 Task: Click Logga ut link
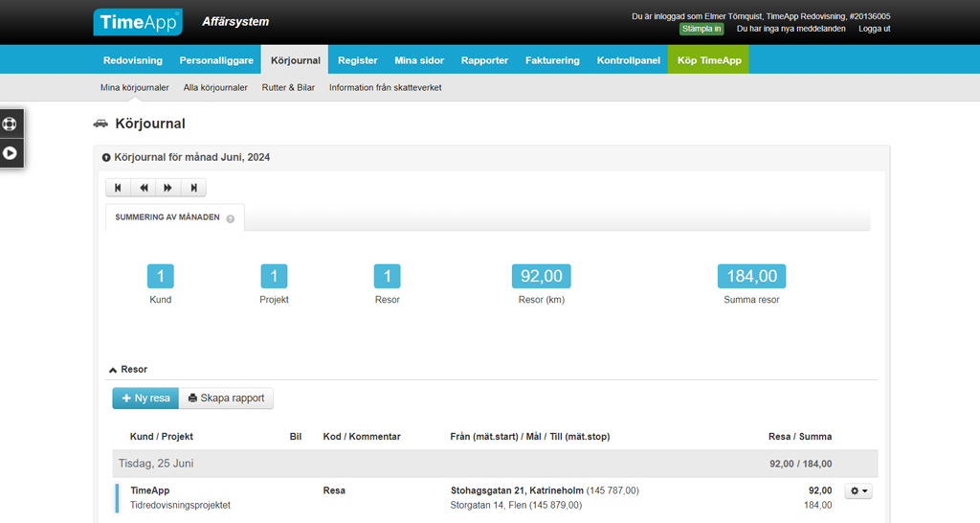coord(874,29)
